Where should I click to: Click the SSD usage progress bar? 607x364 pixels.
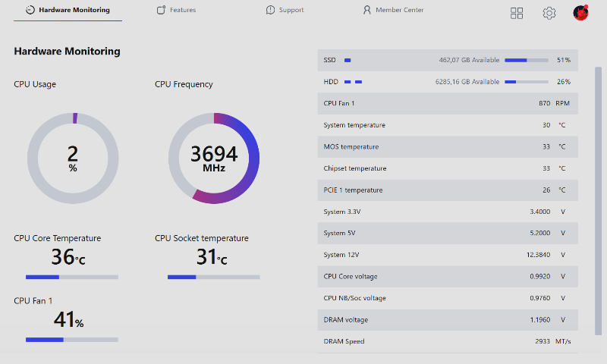point(526,60)
